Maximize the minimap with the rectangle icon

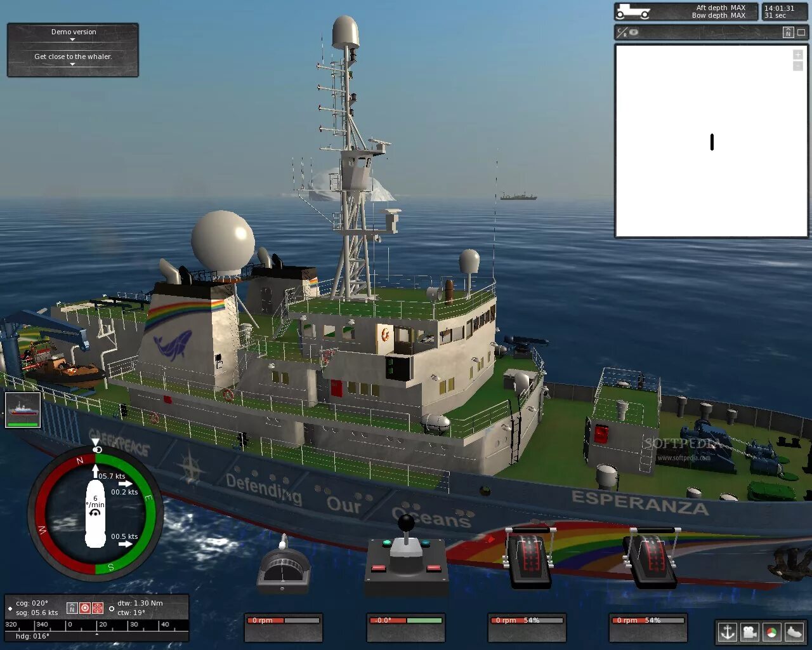coord(801,32)
